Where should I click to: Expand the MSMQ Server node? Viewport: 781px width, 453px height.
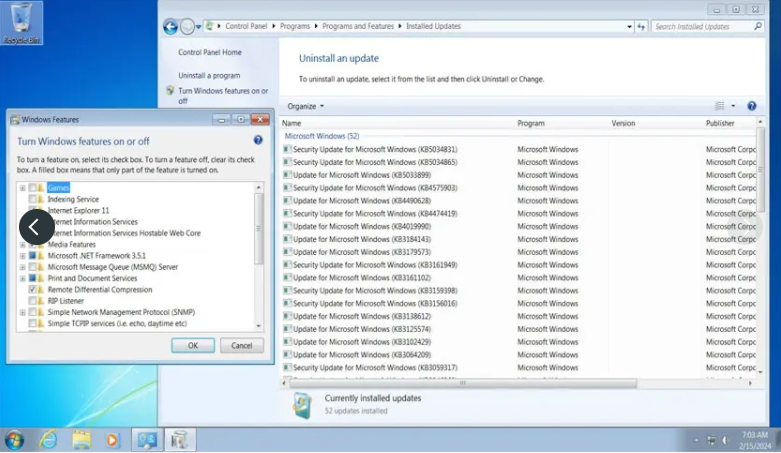[22, 267]
